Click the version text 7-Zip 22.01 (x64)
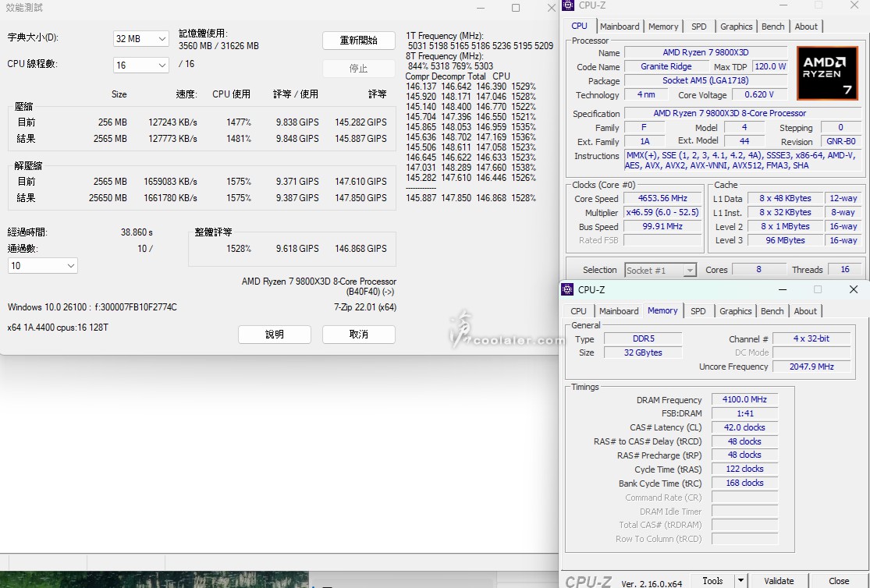870x588 pixels. click(365, 306)
